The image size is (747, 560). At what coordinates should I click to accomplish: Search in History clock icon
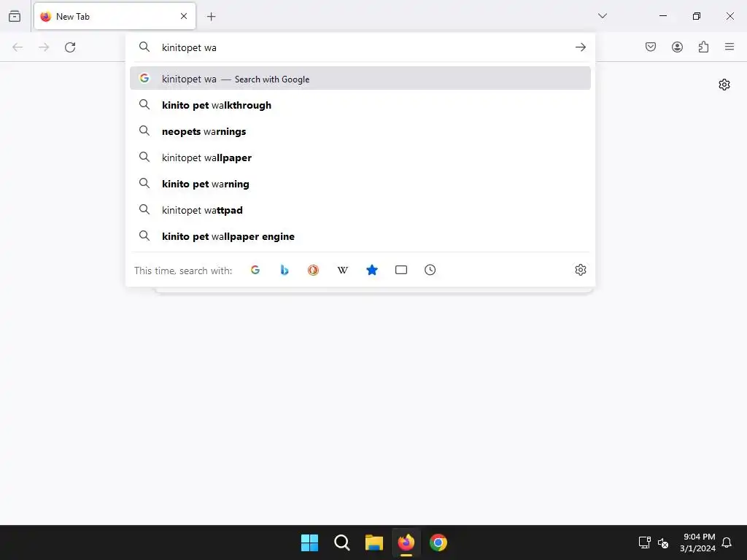click(x=430, y=270)
